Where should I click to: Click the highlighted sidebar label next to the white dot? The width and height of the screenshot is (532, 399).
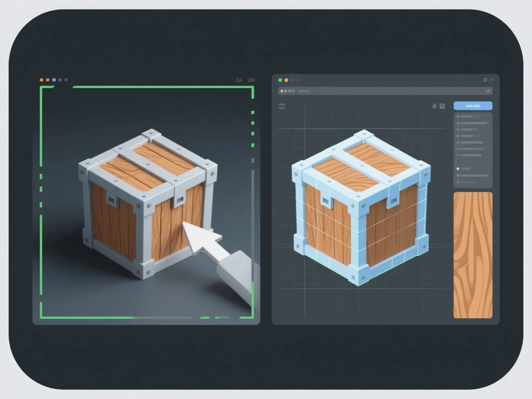tap(466, 168)
